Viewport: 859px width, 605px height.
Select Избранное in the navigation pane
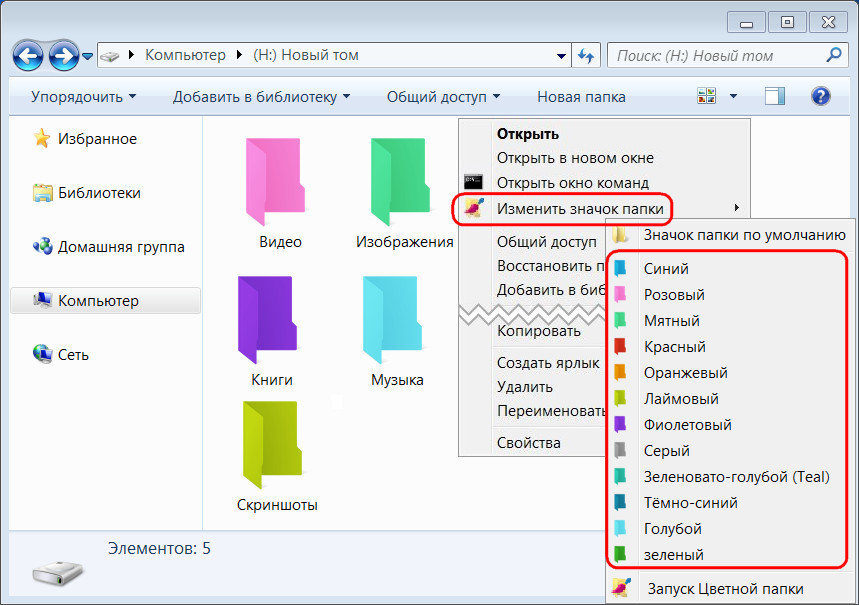point(85,139)
